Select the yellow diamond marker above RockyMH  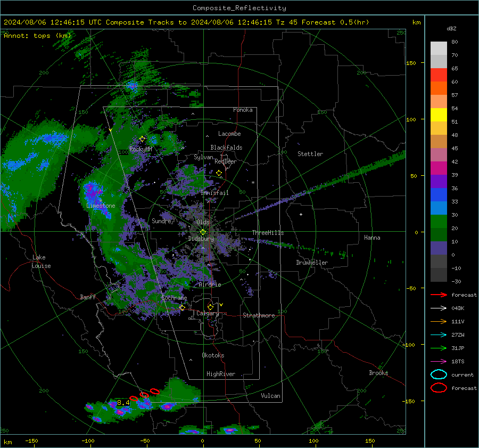pyautogui.click(x=142, y=139)
